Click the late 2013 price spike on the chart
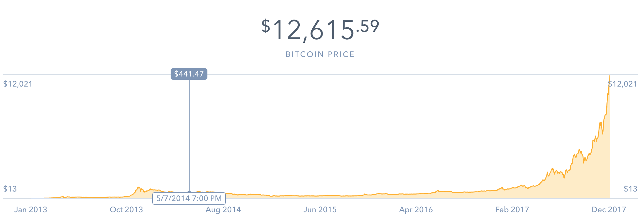The width and height of the screenshot is (644, 220). point(138,188)
